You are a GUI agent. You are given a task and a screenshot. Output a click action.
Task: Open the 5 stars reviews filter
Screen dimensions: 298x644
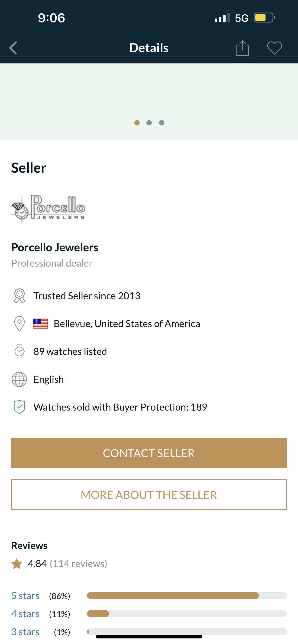point(25,596)
